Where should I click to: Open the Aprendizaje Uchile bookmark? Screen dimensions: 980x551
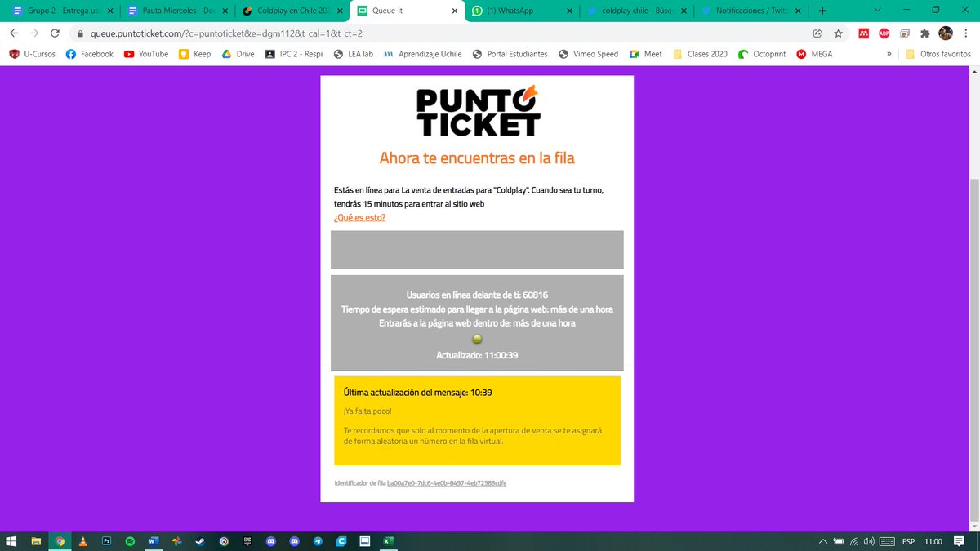coord(422,54)
